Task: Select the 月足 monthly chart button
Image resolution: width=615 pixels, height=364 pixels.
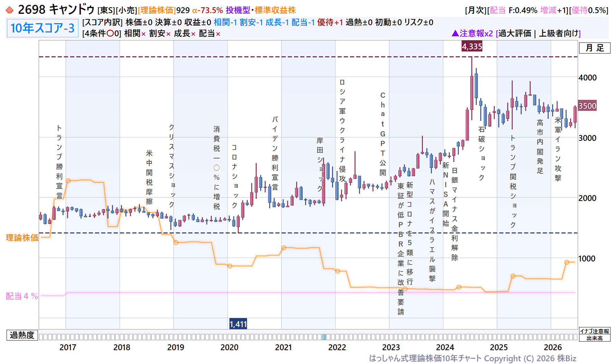Action: (x=595, y=48)
